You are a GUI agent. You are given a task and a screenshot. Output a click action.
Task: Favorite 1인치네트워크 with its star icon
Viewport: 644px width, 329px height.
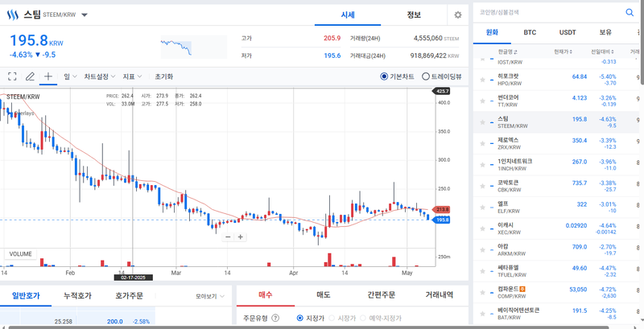(x=482, y=165)
